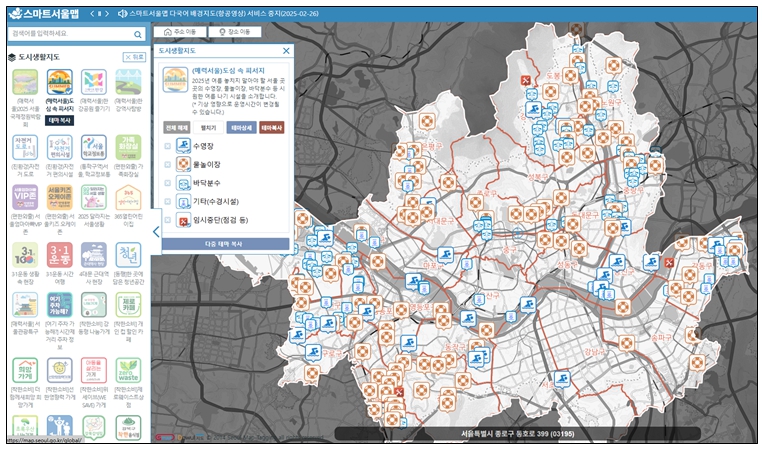Click the search keyword input field
This screenshot has height=450, width=762.
(x=68, y=34)
